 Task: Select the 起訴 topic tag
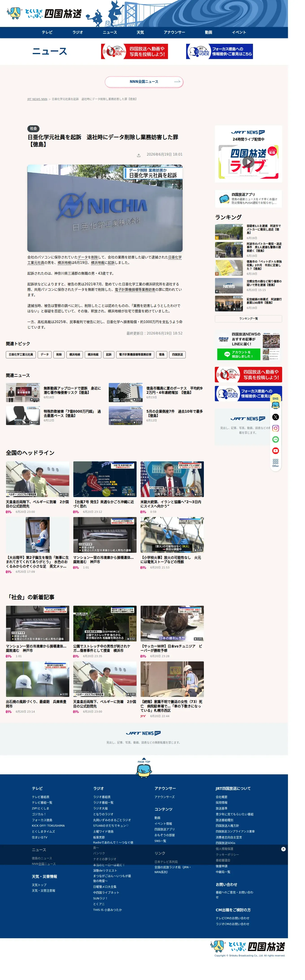(109, 355)
